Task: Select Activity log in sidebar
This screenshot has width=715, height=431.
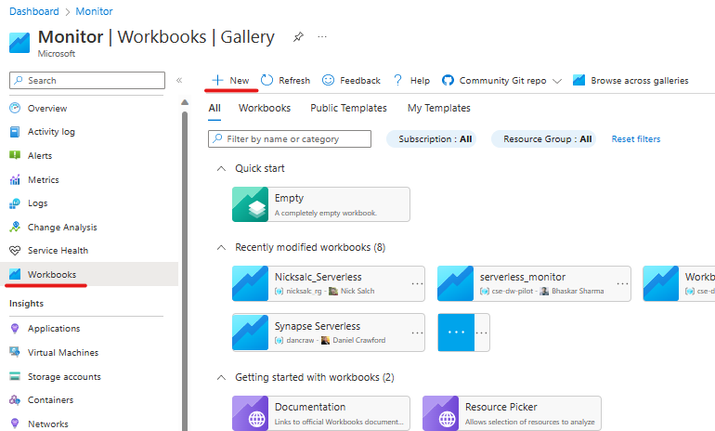Action: 51,132
